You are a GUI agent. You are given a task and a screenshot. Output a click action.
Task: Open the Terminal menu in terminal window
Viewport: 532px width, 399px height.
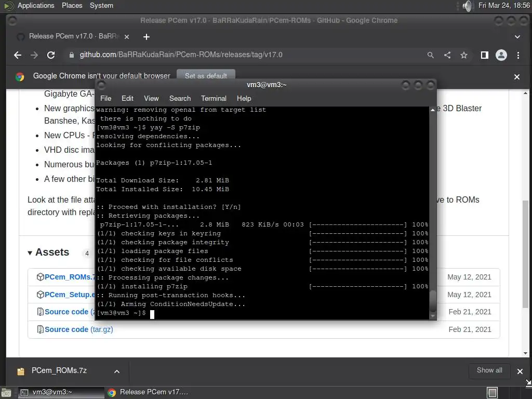(x=214, y=98)
